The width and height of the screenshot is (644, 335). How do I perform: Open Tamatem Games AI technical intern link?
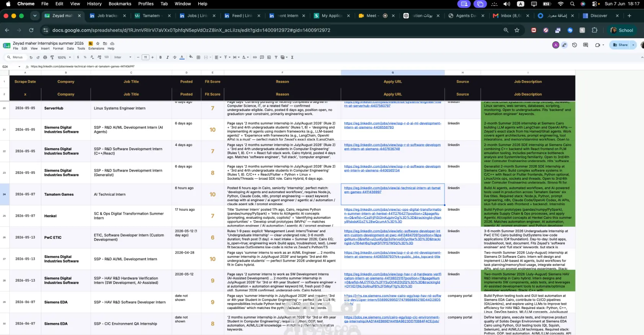click(392, 190)
